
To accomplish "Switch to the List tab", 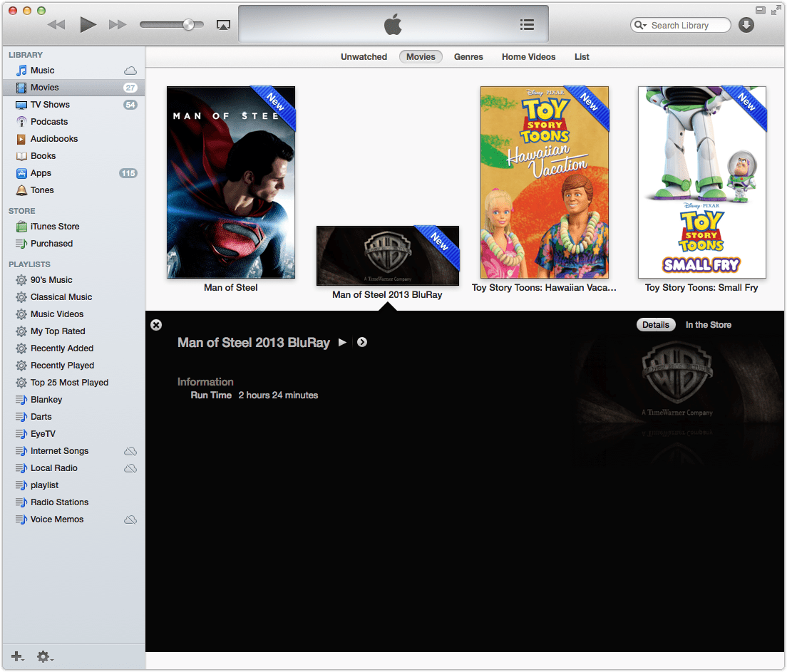I will pos(582,57).
